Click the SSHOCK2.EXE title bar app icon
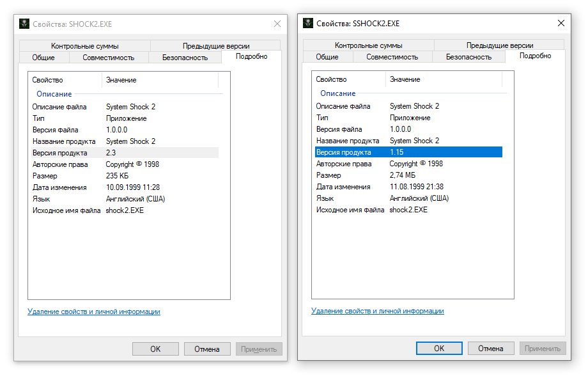Image resolution: width=588 pixels, height=378 pixels. 308,24
